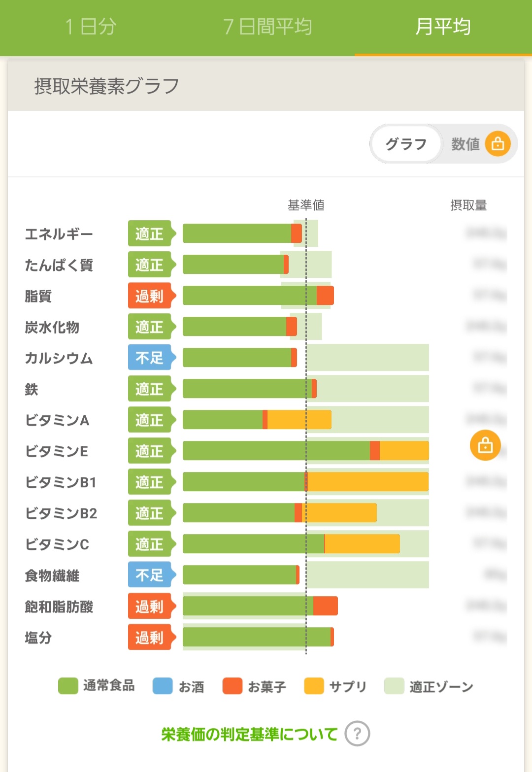Tap the green 通常食品 legend swatch
Screen dimensions: 532x772
click(x=68, y=686)
